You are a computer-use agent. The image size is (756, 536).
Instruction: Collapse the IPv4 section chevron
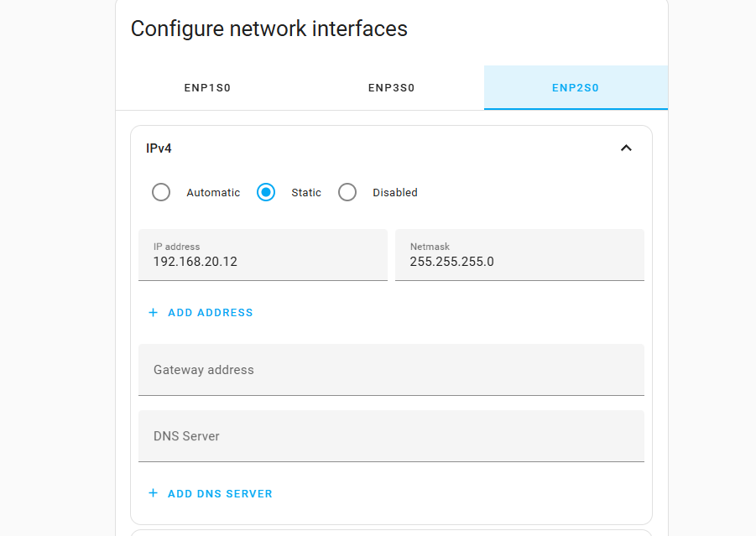(625, 148)
